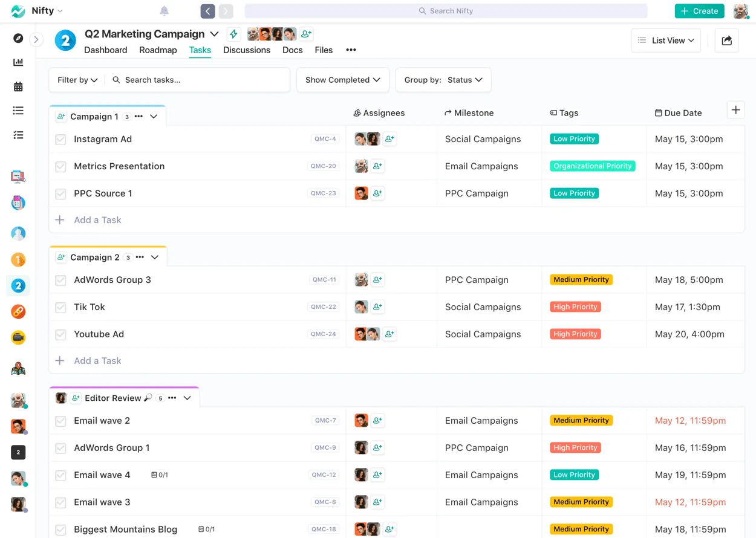The height and width of the screenshot is (538, 756).
Task: Select the compass icon at sidebar top
Action: [18, 38]
